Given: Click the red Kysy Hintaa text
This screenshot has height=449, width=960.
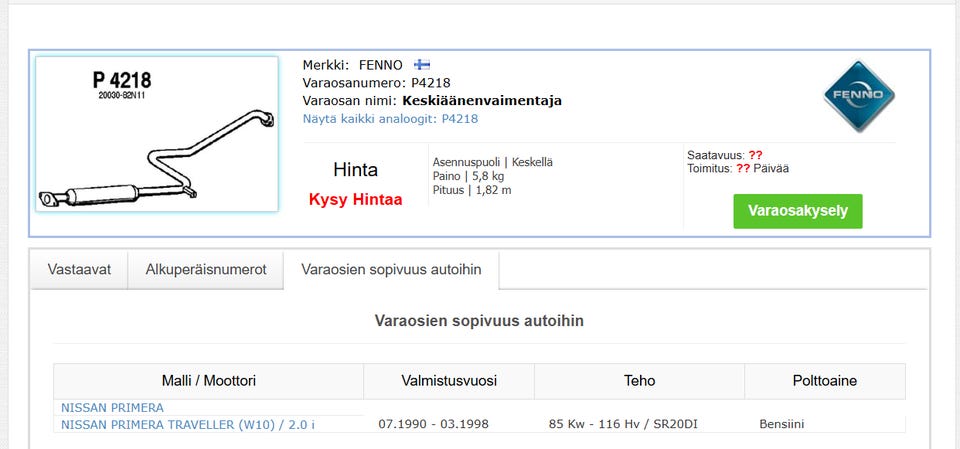Looking at the screenshot, I should tap(355, 200).
